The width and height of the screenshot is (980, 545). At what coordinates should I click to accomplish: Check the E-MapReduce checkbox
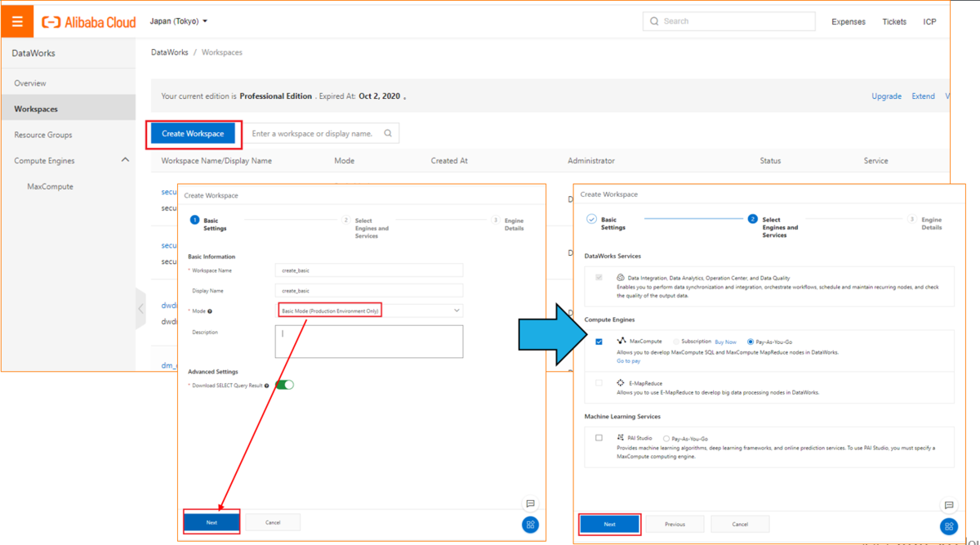tap(599, 382)
